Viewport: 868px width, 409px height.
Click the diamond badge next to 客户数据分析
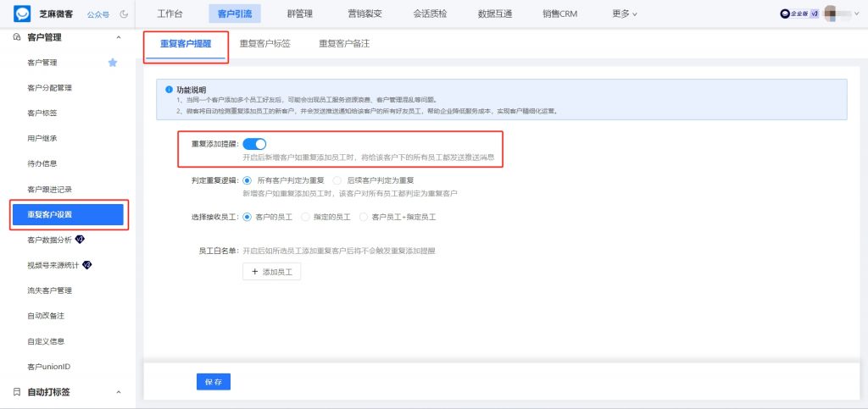(x=81, y=240)
